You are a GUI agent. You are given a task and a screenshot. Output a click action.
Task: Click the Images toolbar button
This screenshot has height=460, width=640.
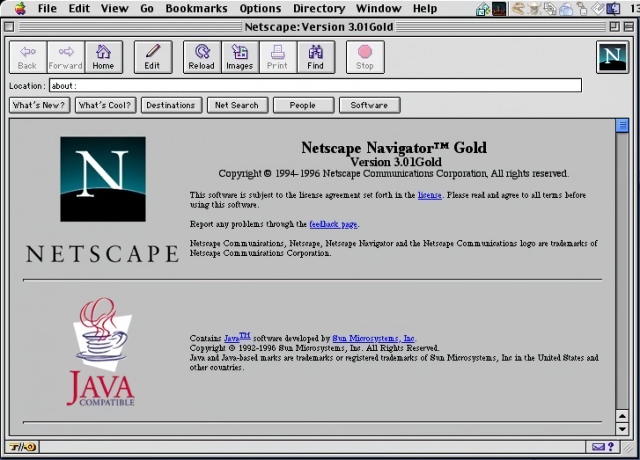pyautogui.click(x=239, y=57)
